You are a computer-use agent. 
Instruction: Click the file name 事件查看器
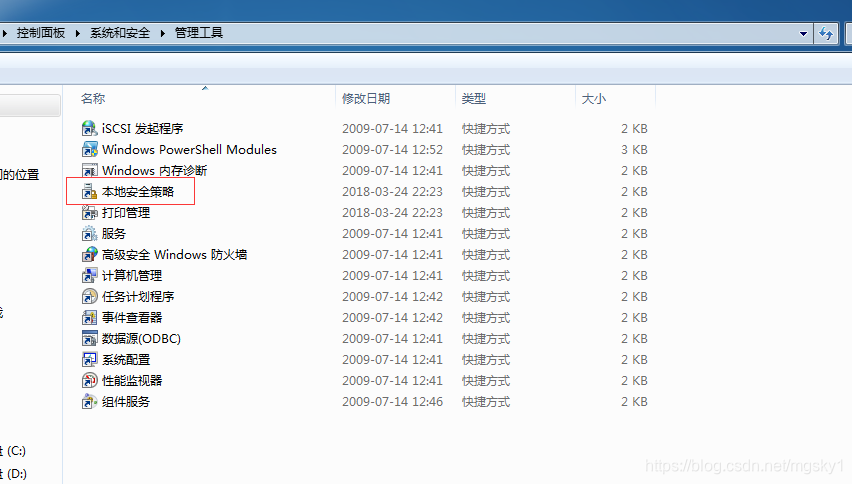click(132, 318)
